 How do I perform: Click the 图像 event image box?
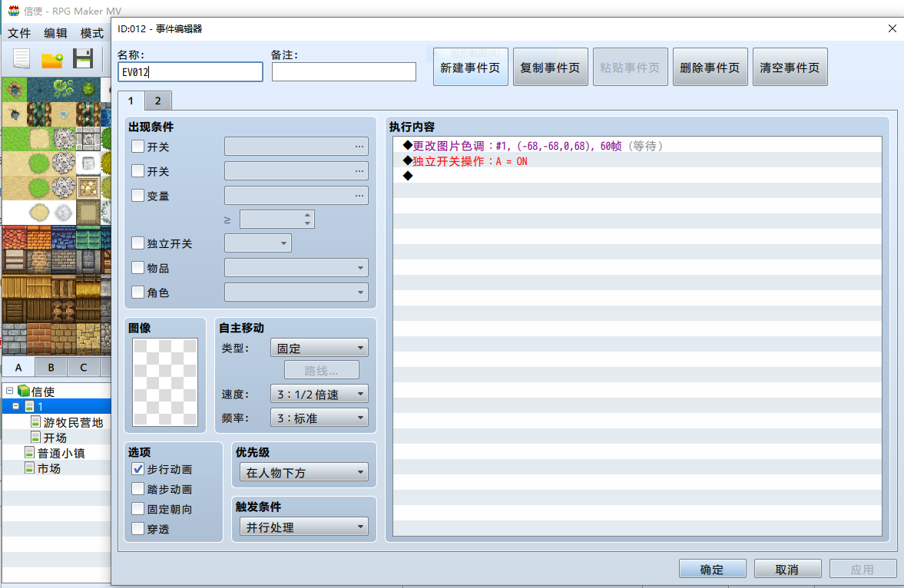coord(165,382)
